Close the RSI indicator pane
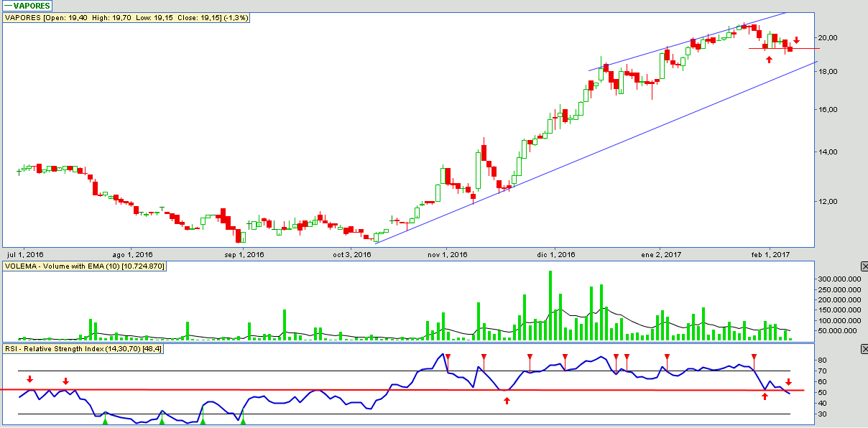The height and width of the screenshot is (428, 868). pos(864,349)
